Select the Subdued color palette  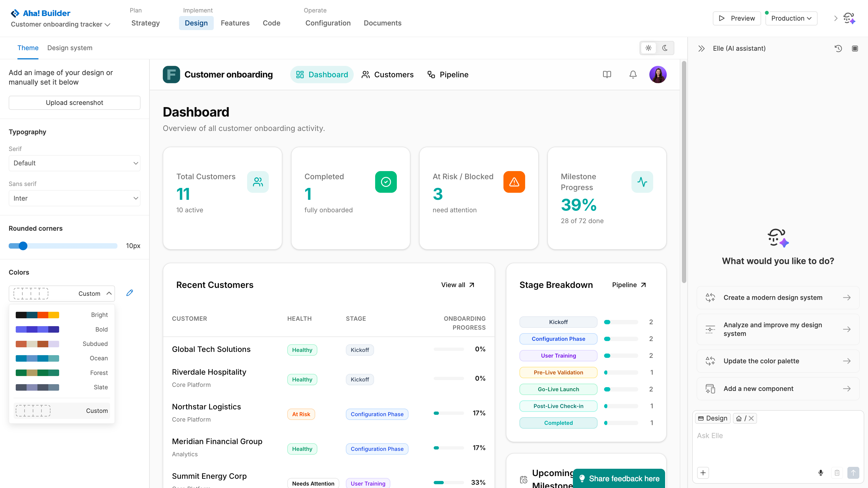point(62,344)
